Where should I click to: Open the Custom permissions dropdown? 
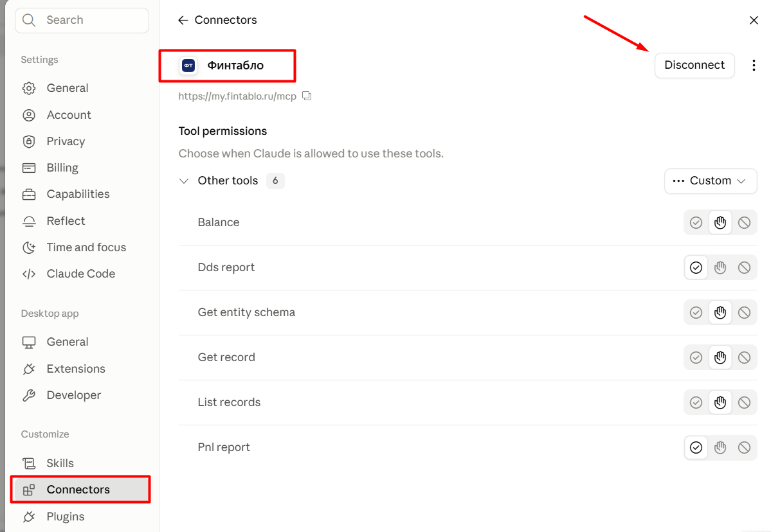pos(710,181)
